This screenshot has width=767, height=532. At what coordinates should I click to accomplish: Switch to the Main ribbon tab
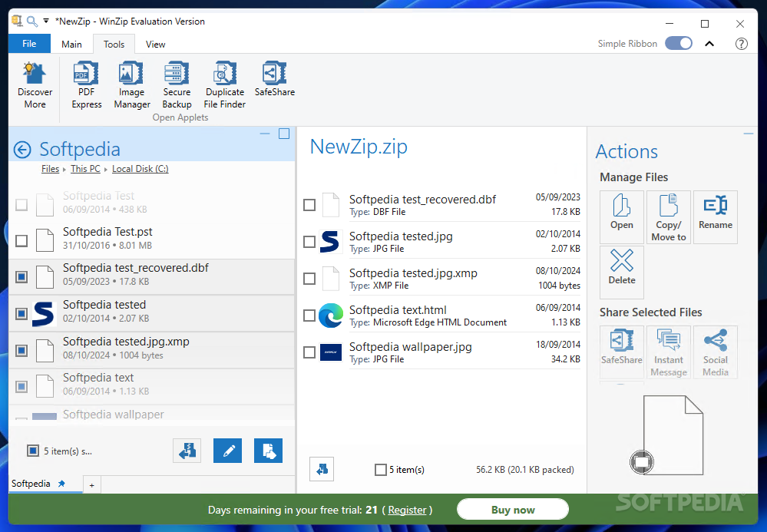pos(71,44)
